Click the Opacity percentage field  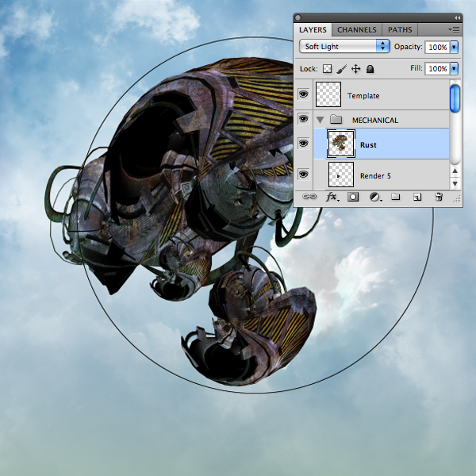coord(437,47)
